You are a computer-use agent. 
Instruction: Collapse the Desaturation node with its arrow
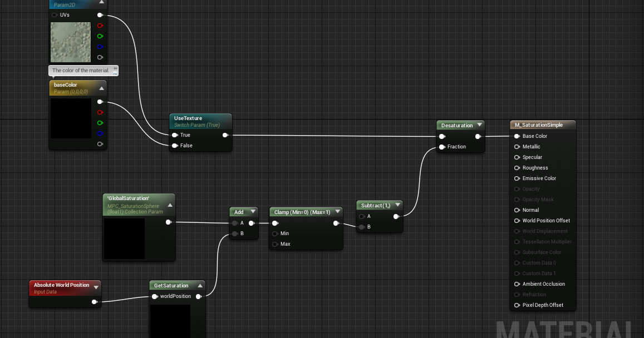[x=479, y=125]
